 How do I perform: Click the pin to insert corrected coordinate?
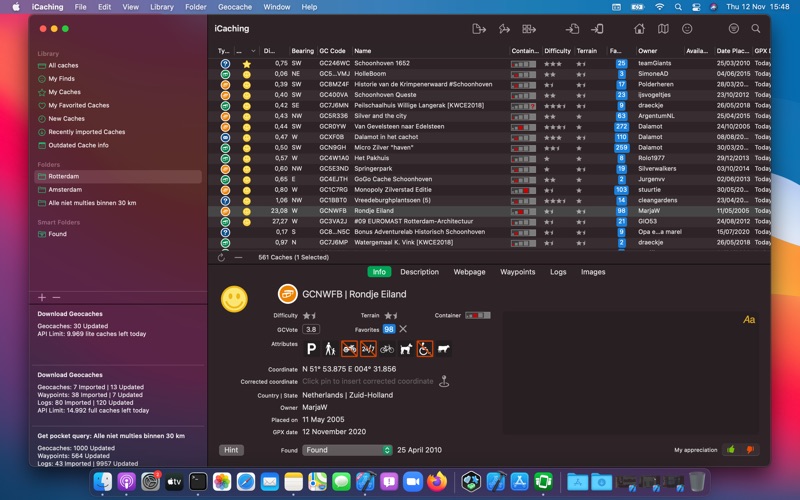(444, 381)
